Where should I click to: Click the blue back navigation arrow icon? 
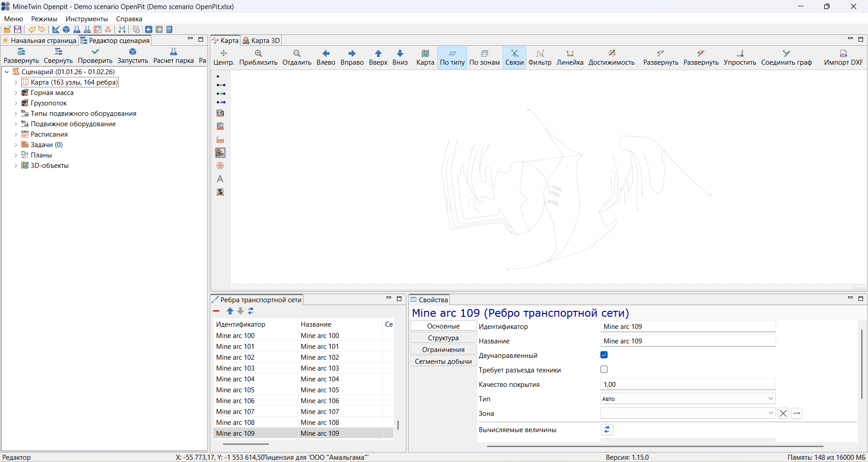coord(149,29)
